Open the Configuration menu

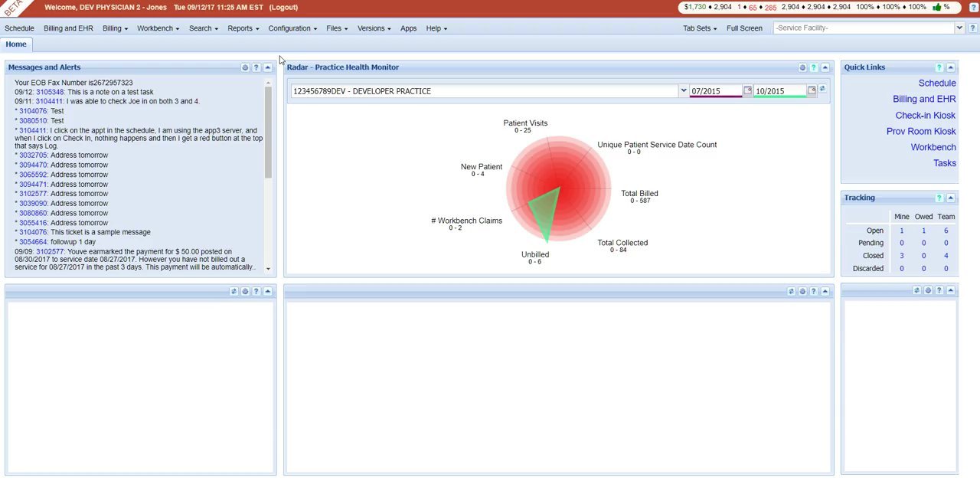[x=292, y=28]
